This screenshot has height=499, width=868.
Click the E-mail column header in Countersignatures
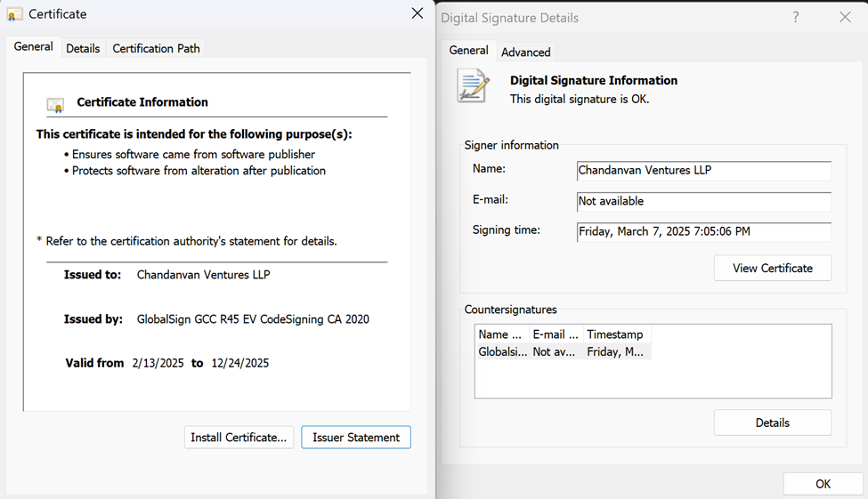[x=556, y=334]
